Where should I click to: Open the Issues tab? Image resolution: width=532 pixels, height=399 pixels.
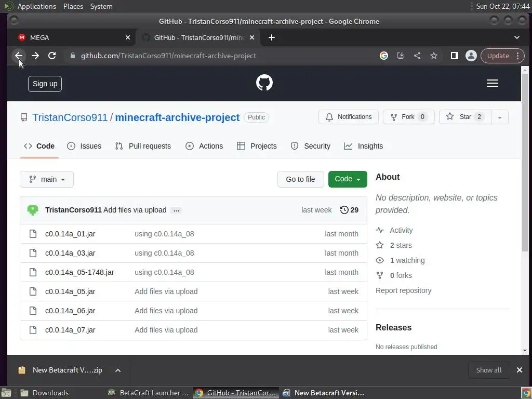pyautogui.click(x=84, y=146)
